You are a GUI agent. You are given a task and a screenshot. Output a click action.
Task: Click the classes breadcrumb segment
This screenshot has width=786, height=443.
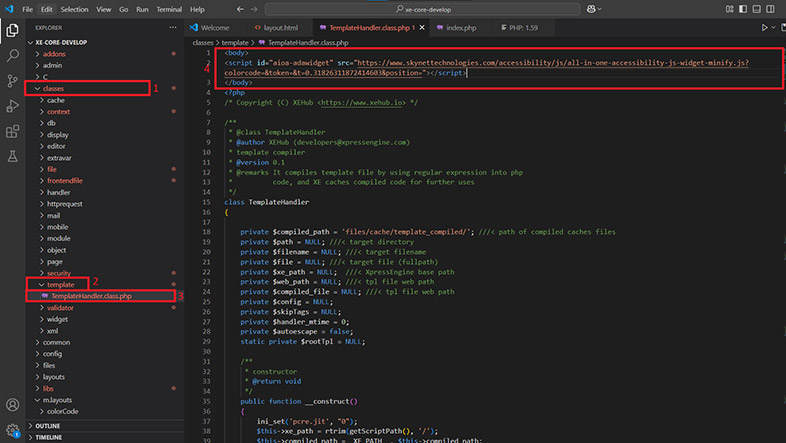[x=203, y=43]
